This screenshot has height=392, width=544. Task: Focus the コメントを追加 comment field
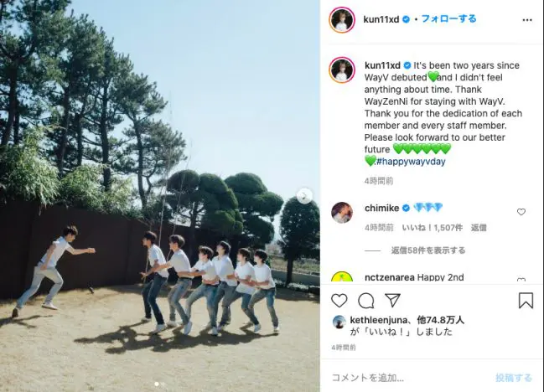(x=409, y=378)
